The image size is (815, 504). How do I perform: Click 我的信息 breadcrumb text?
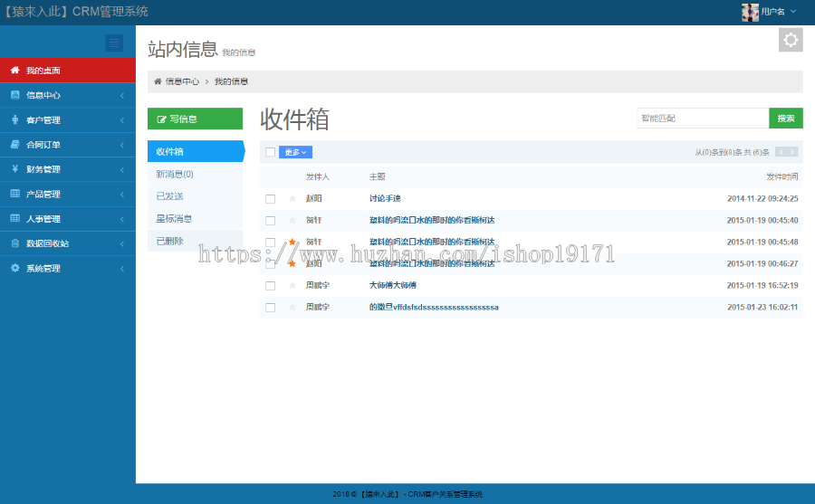[231, 81]
